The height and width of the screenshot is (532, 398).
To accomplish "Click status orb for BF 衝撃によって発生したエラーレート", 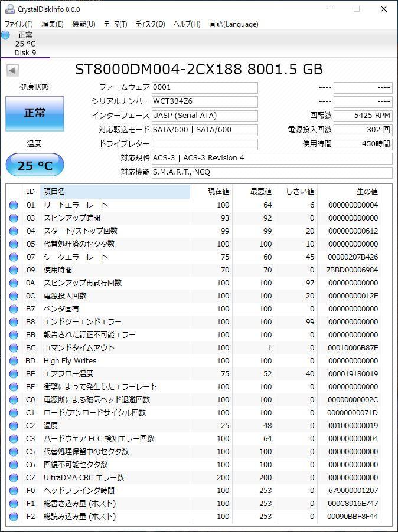I will (14, 386).
